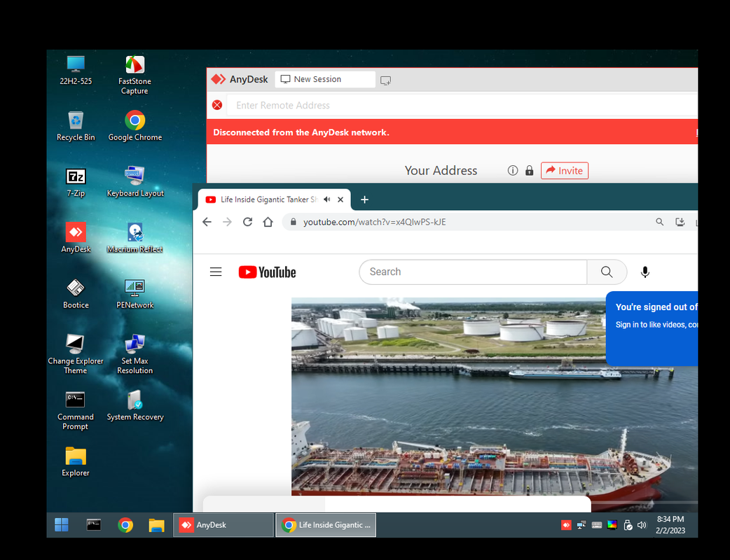Screen dimensions: 730x560
Task: Open Command Prompt from taskbar
Action: pyautogui.click(x=94, y=525)
